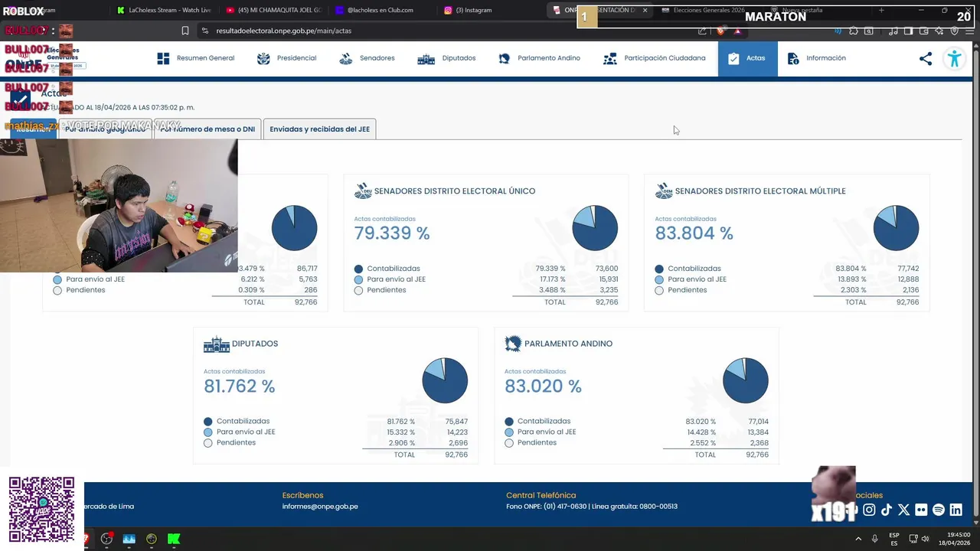Image resolution: width=980 pixels, height=551 pixels.
Task: Click the Diputados card title
Action: click(255, 344)
